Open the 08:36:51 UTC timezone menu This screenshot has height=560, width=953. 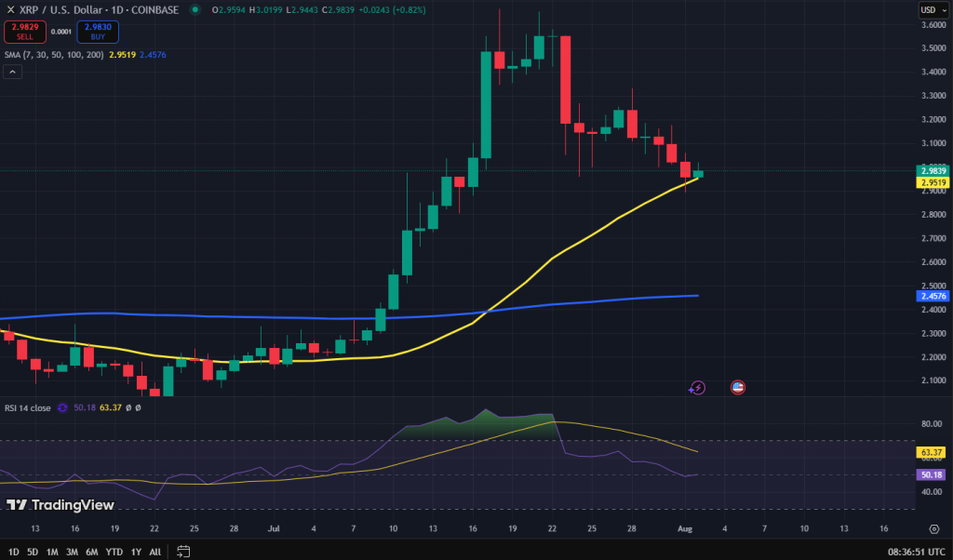[x=917, y=552]
